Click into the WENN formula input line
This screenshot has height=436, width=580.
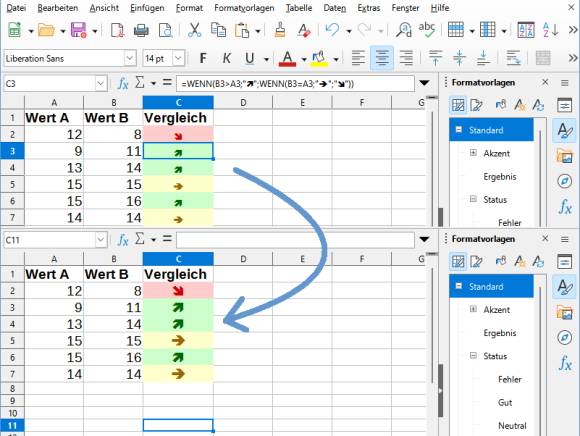coord(295,84)
